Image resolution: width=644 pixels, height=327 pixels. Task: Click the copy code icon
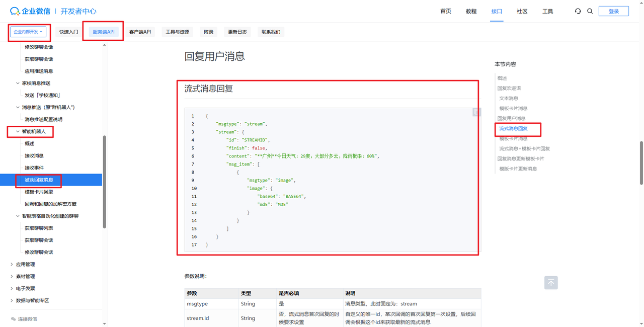[x=476, y=112]
